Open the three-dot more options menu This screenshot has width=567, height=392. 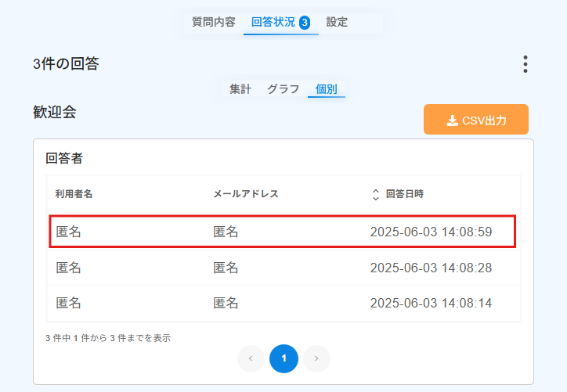pyautogui.click(x=525, y=64)
